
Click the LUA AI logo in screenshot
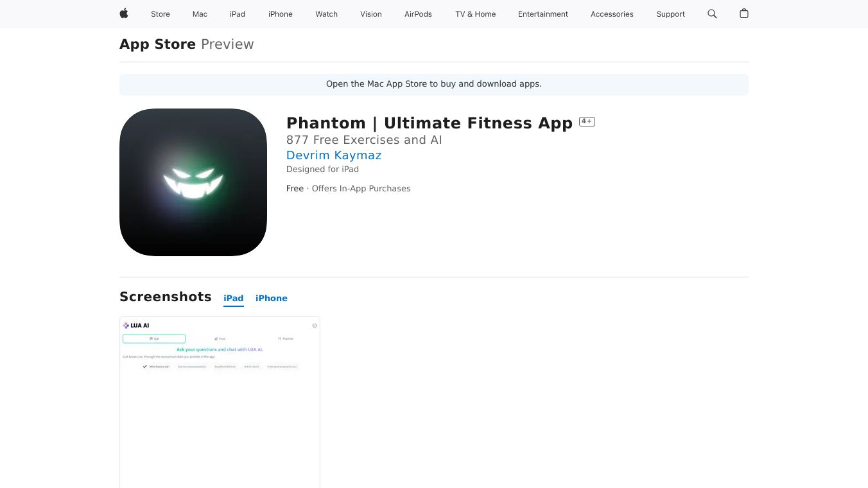pyautogui.click(x=136, y=326)
